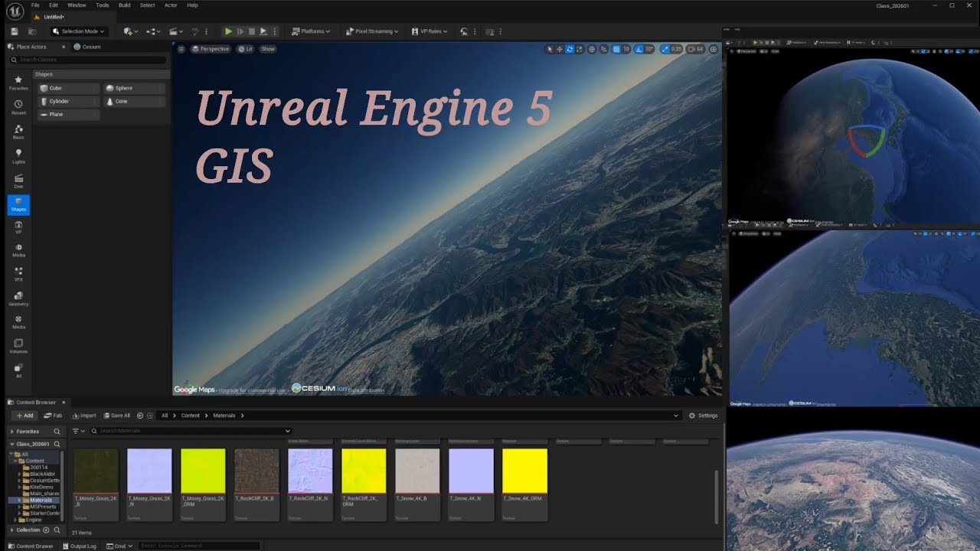
Task: Click Import in Content Browser
Action: pyautogui.click(x=84, y=416)
